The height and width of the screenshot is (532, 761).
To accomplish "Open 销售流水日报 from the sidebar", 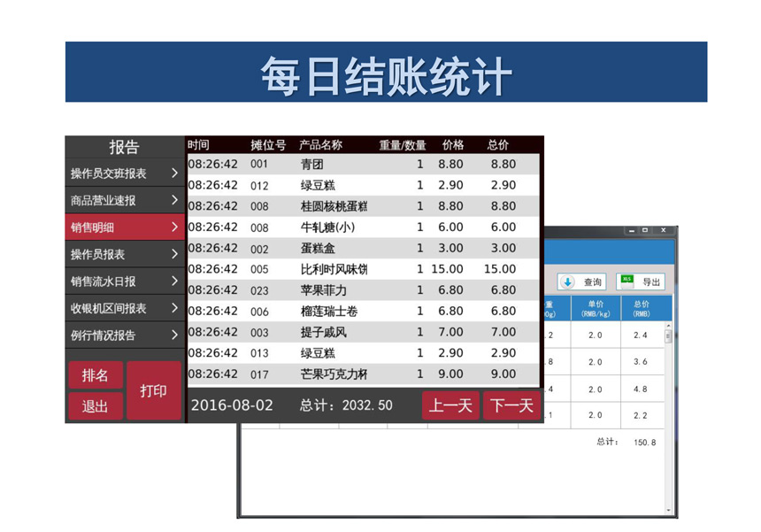I will (x=124, y=281).
